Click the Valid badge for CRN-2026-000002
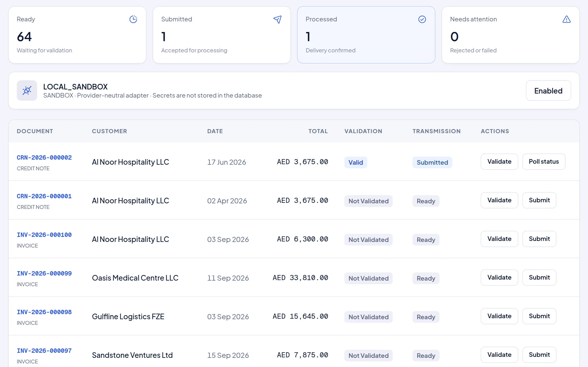 tap(356, 162)
